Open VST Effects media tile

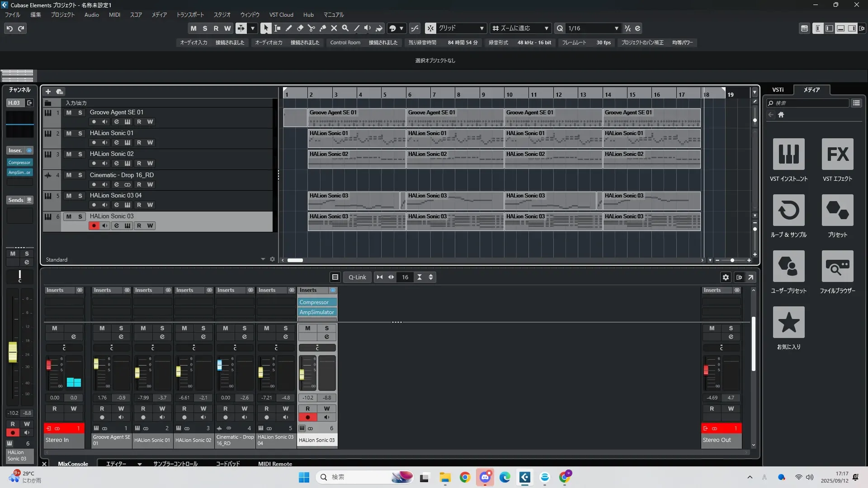(x=837, y=155)
